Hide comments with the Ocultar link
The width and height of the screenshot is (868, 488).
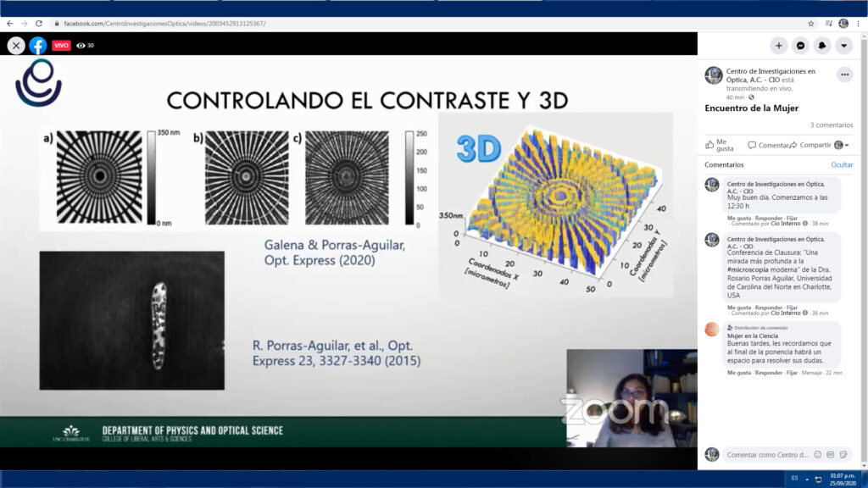pos(841,164)
